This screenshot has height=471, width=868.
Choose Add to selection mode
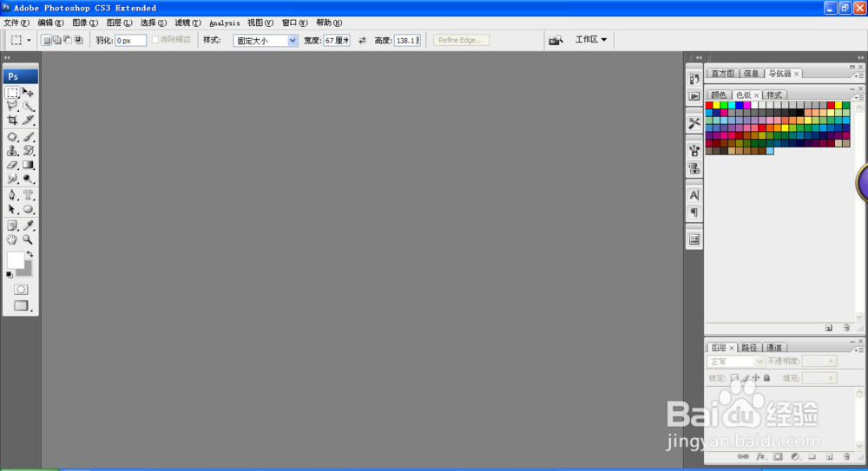57,40
